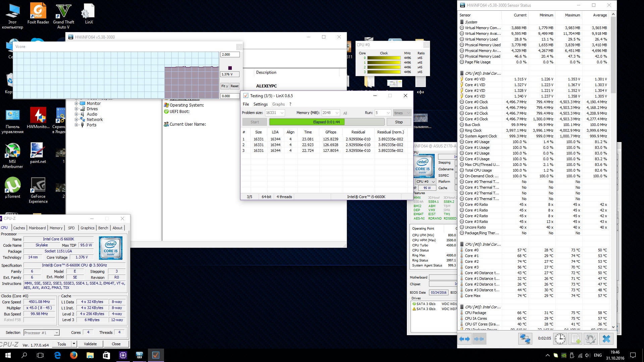
Task: Switch to the Mainboard tab in CPU-Z
Action: tap(37, 228)
